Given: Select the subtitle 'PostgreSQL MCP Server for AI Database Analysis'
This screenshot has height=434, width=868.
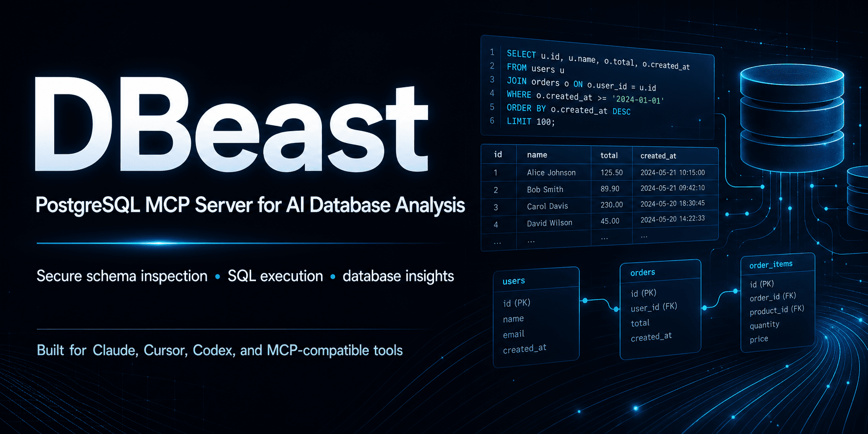Looking at the screenshot, I should pyautogui.click(x=250, y=205).
